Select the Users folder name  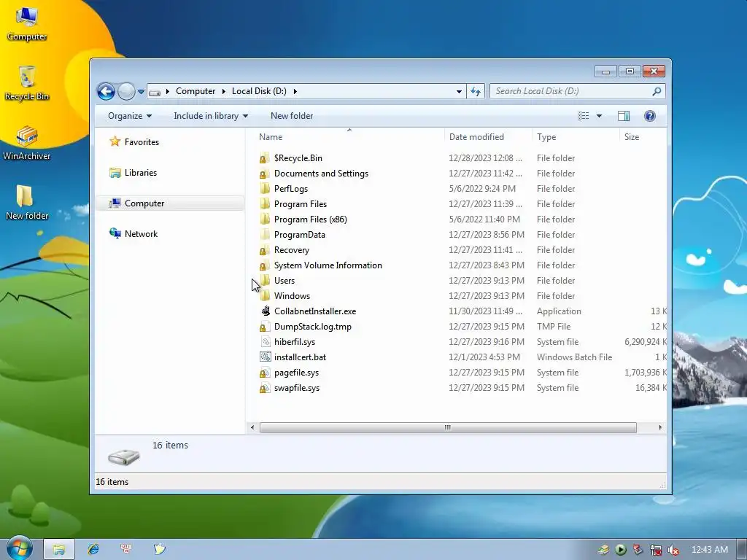(285, 281)
